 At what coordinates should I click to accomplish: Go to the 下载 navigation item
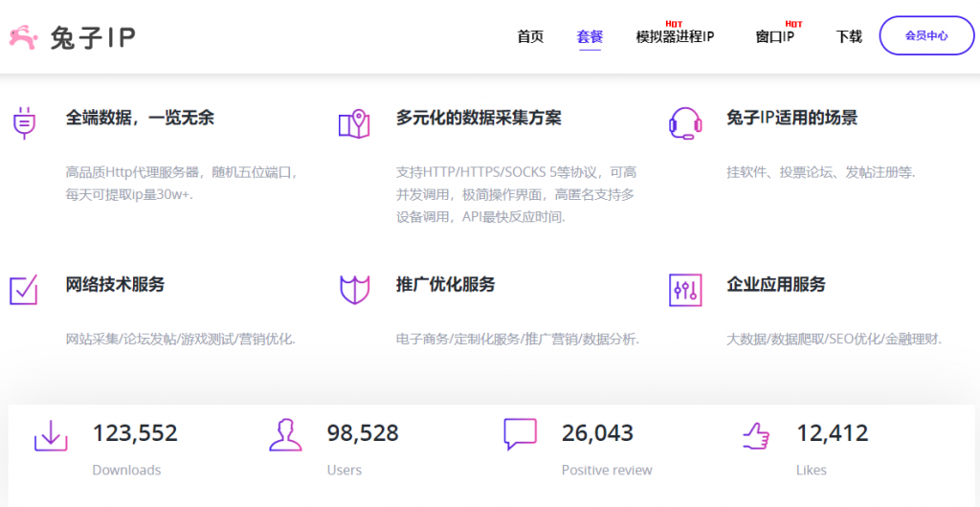(x=849, y=37)
